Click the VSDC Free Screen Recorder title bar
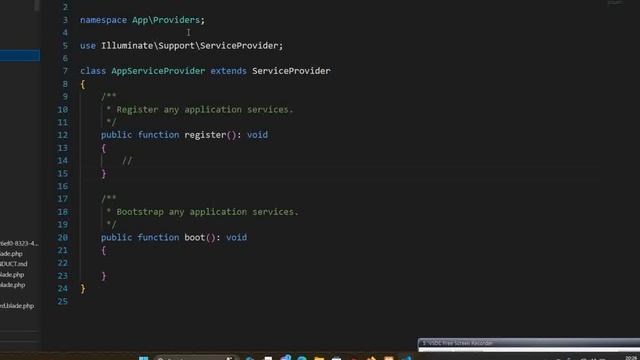The height and width of the screenshot is (360, 640). pos(529,343)
